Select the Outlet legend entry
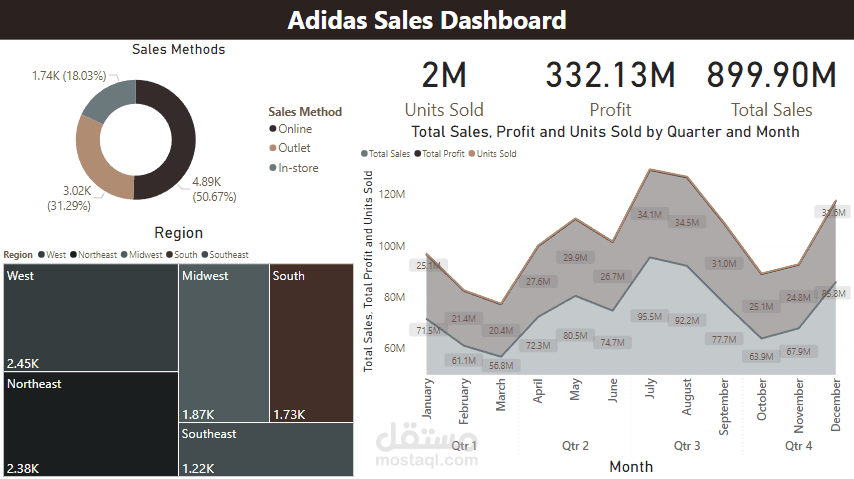The image size is (854, 479). point(290,148)
